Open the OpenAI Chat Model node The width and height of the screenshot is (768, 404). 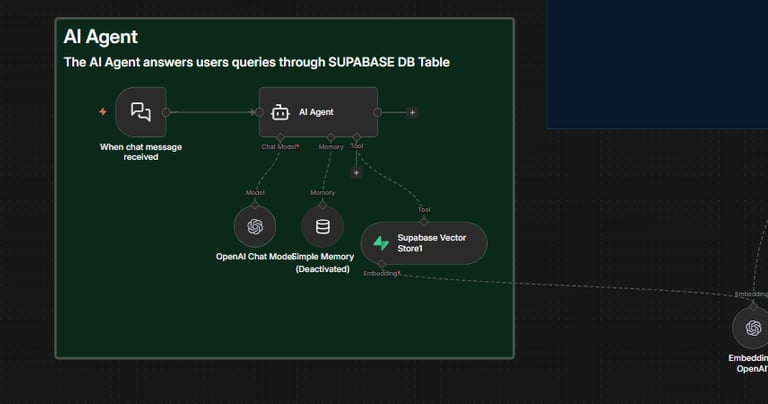pyautogui.click(x=255, y=226)
